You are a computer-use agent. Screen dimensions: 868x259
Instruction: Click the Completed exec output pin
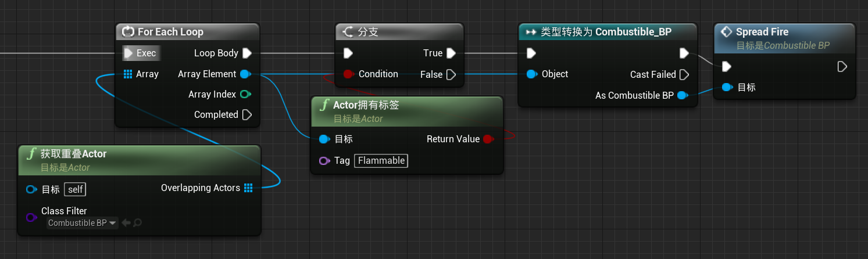(247, 115)
